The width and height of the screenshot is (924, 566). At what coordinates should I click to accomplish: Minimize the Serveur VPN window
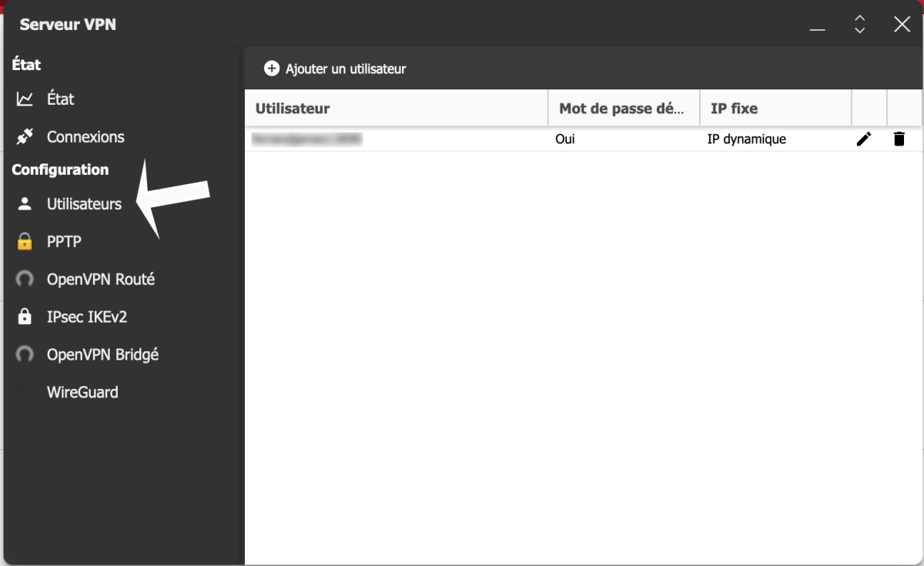tap(817, 25)
